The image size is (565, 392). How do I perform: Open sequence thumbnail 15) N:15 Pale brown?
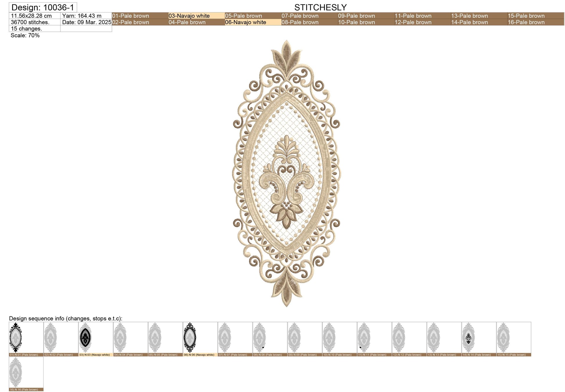tap(514, 339)
